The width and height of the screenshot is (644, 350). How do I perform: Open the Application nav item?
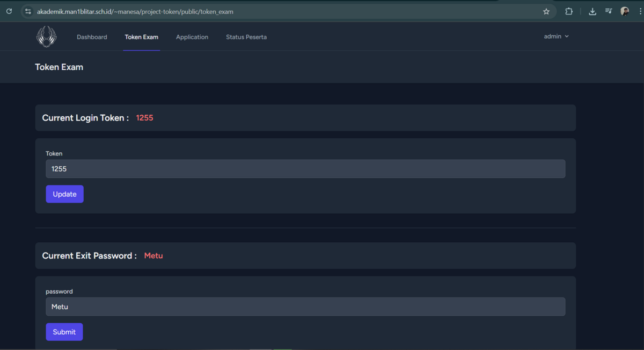(x=192, y=37)
